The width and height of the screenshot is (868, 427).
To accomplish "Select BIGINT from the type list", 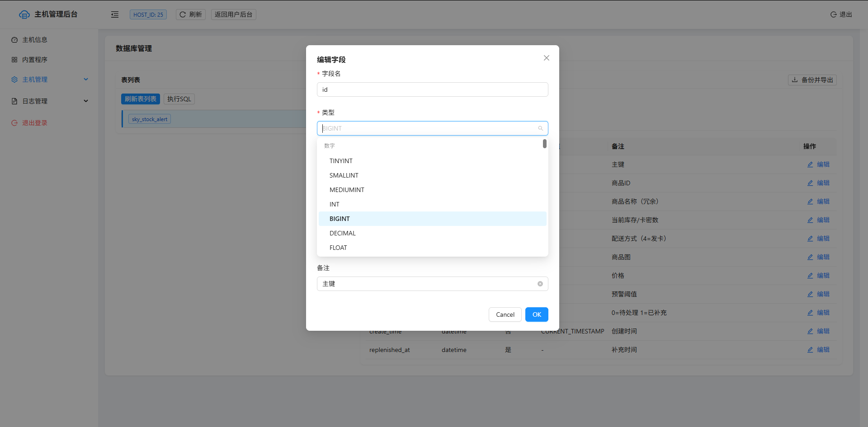I will [340, 219].
